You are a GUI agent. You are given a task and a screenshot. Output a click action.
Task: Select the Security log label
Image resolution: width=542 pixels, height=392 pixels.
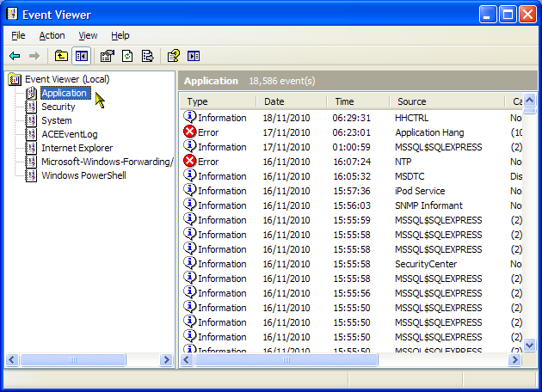[59, 107]
